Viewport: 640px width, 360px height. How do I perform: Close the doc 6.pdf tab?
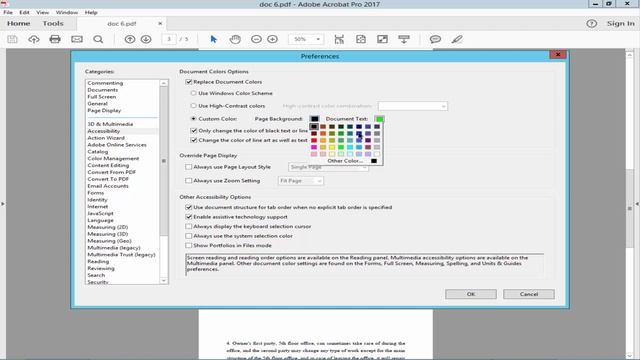click(160, 24)
